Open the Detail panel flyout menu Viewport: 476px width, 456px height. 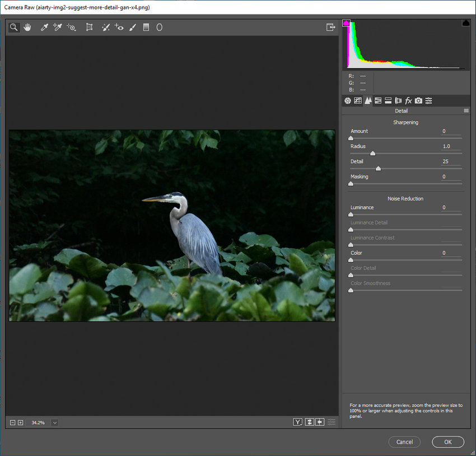click(466, 111)
